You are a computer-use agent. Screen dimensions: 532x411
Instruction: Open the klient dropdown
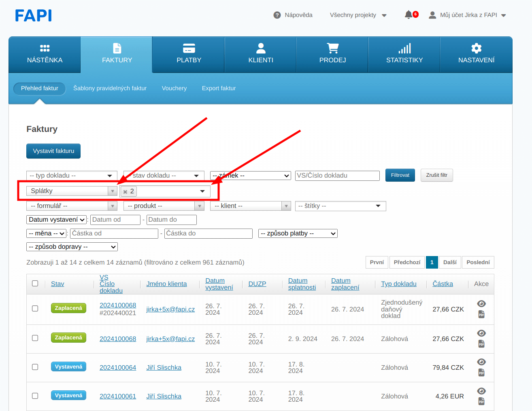click(251, 206)
